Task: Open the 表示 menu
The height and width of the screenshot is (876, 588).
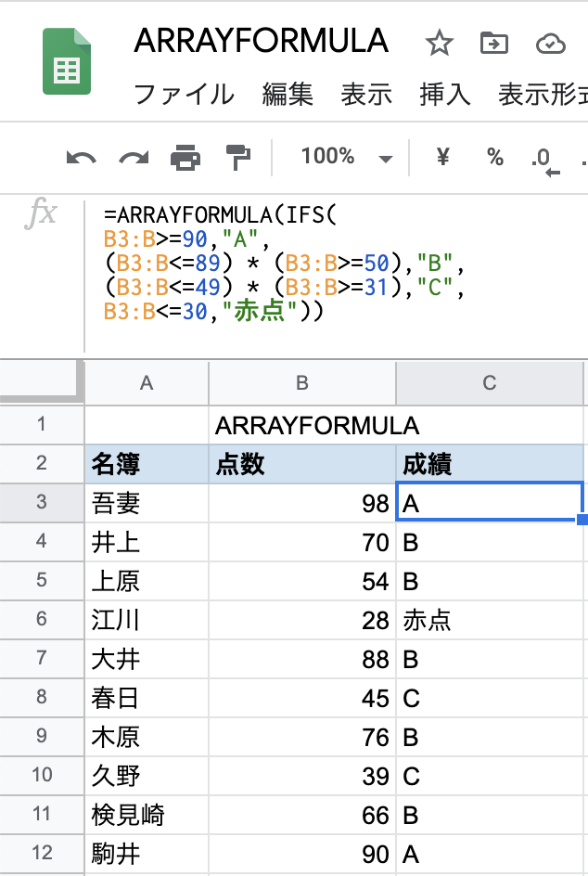Action: (x=366, y=94)
